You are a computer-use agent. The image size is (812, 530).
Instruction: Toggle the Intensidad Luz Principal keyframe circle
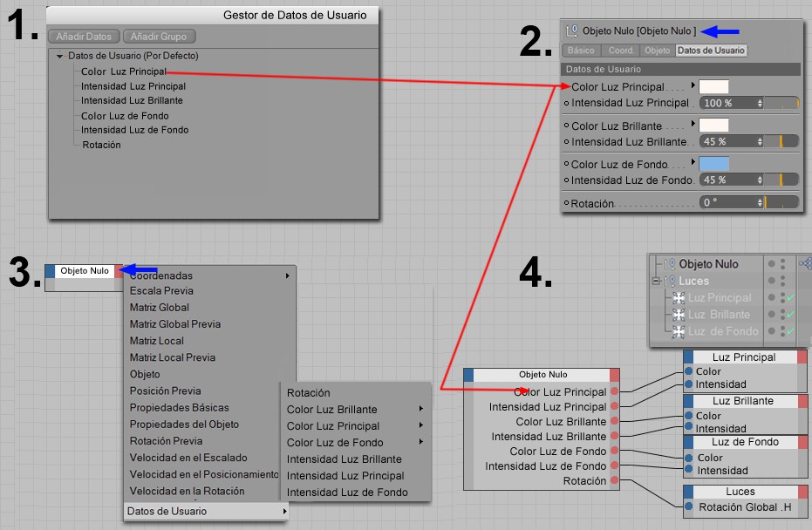point(567,104)
